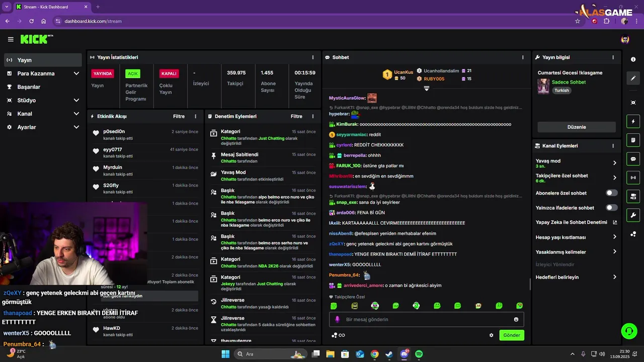Toggle the broadcast signal widget in the right sidebar
The height and width of the screenshot is (362, 644).
click(x=633, y=177)
